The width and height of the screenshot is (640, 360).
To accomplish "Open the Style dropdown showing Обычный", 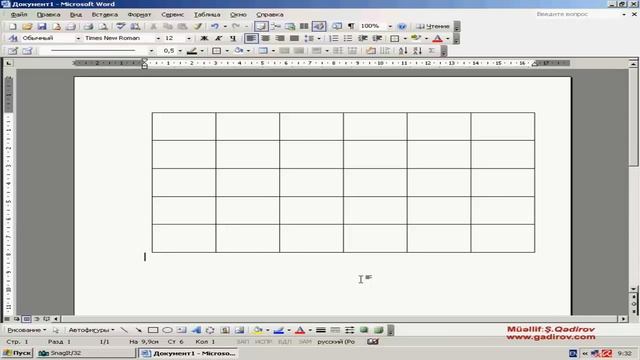I will coord(78,38).
